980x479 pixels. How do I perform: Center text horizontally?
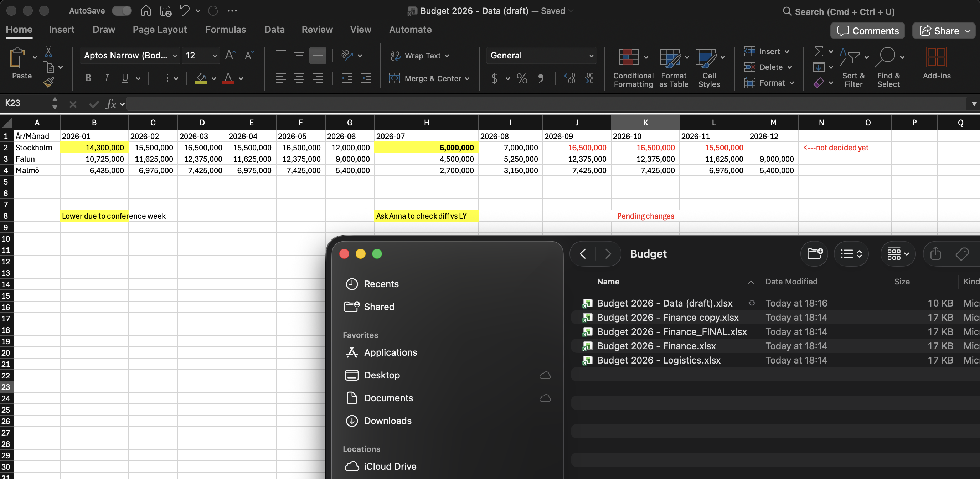coord(299,78)
